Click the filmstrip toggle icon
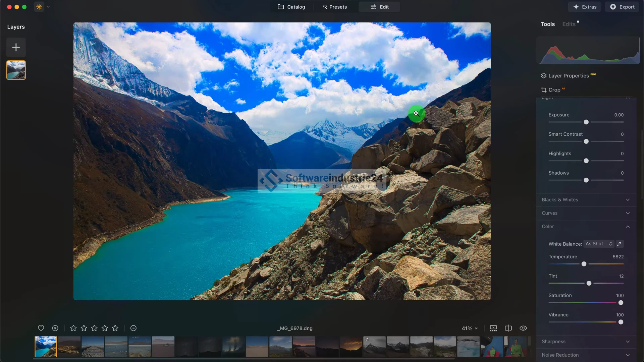The image size is (644, 362). click(x=493, y=328)
